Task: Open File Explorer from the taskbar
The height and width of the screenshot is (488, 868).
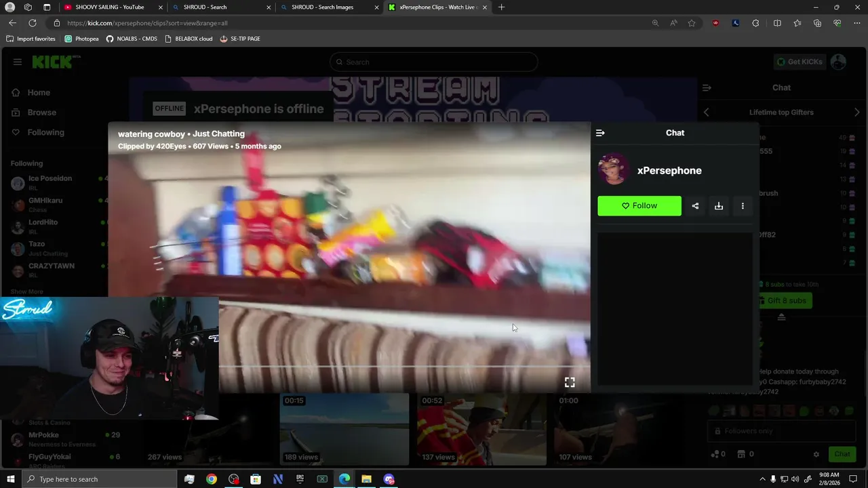Action: coord(366,479)
